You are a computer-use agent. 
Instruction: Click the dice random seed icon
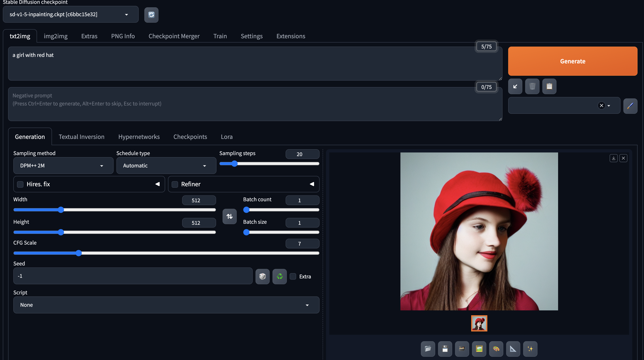coord(262,276)
